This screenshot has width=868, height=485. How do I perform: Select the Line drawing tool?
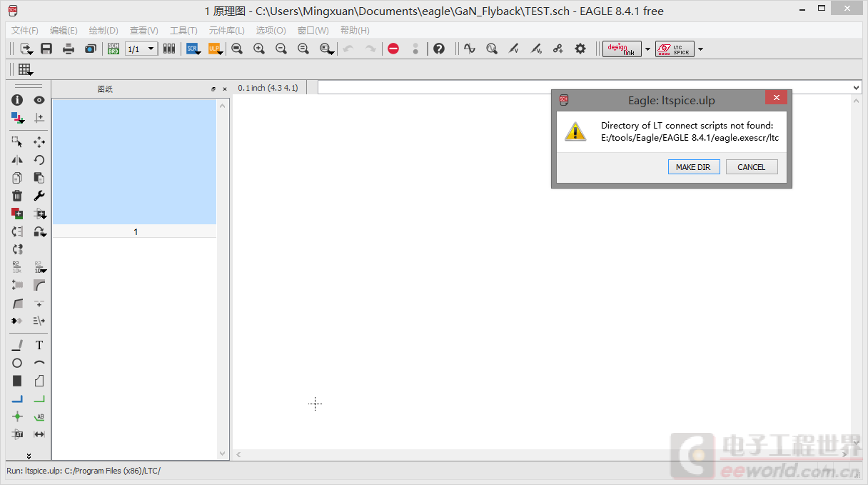[x=17, y=345]
